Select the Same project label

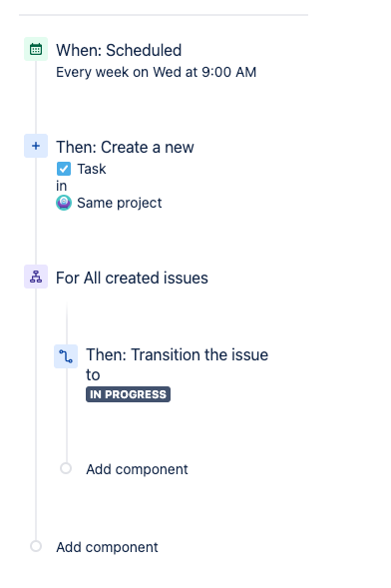(120, 203)
